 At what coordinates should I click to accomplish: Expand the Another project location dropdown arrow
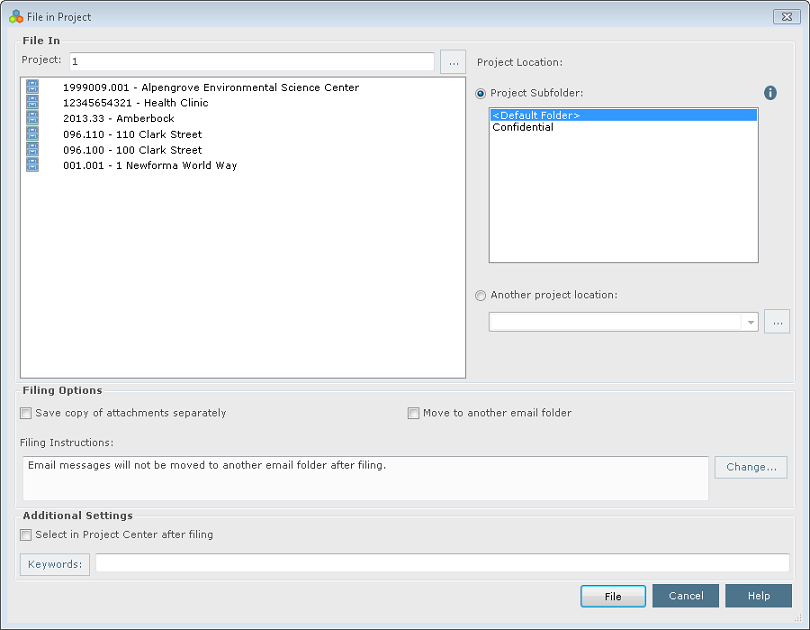point(750,322)
